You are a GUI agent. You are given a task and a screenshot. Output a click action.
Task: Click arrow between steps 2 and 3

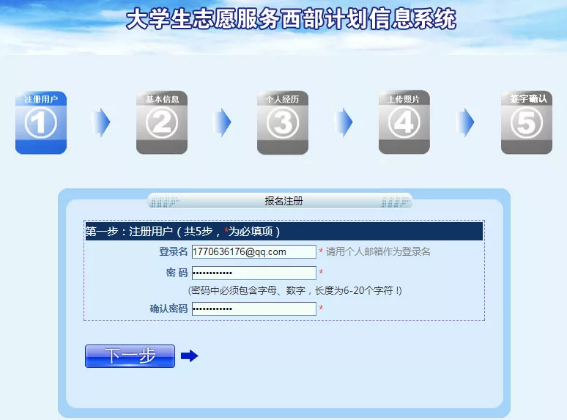pos(222,122)
